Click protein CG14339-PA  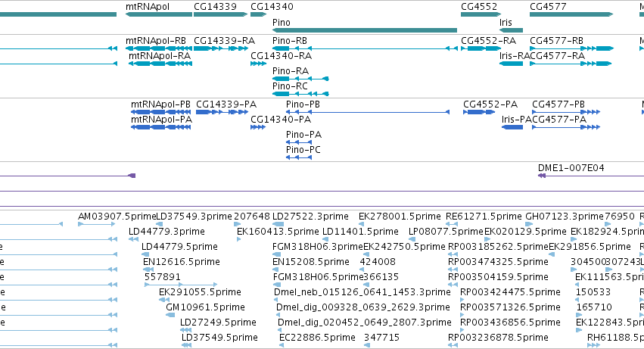[226, 104]
